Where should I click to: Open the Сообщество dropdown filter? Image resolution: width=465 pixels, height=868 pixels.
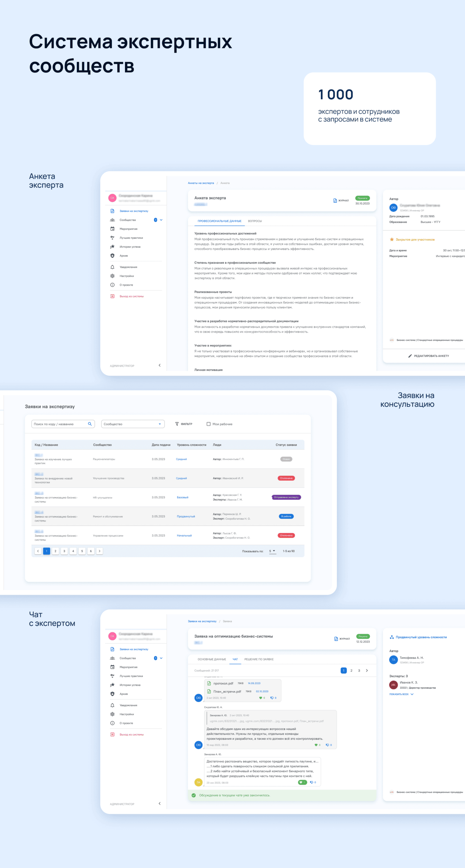(133, 424)
